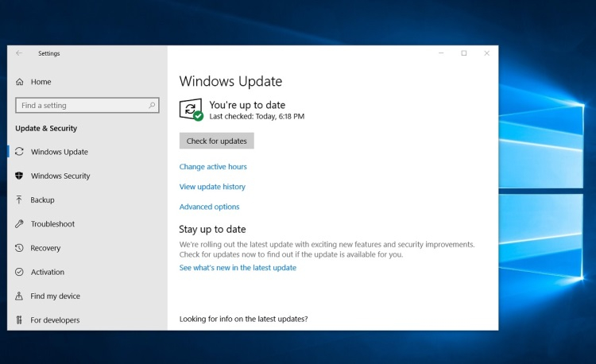Click the Update & Security heading
Image resolution: width=596 pixels, height=364 pixels.
tap(46, 129)
